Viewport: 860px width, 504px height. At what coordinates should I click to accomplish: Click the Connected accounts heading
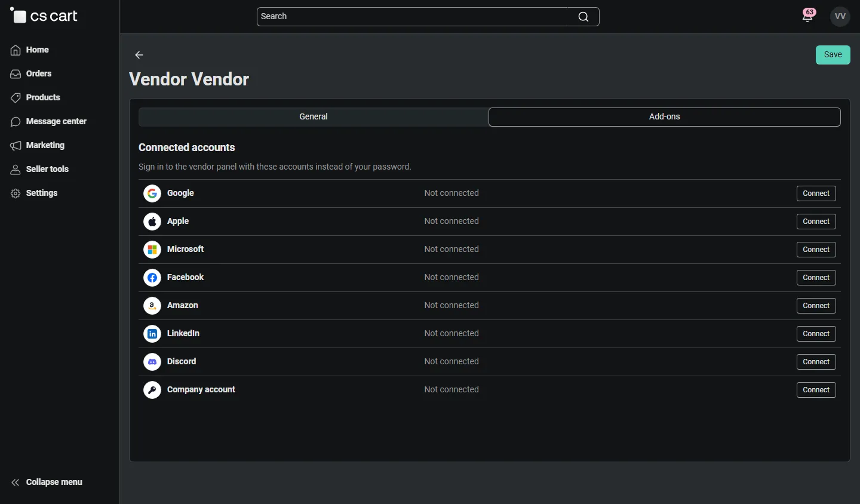pyautogui.click(x=187, y=147)
